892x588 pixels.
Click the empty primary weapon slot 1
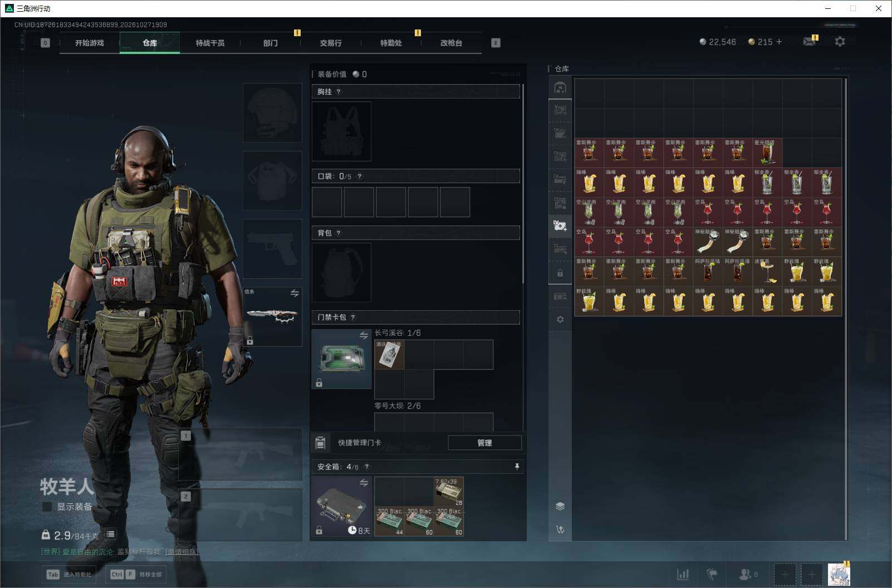[x=240, y=454]
